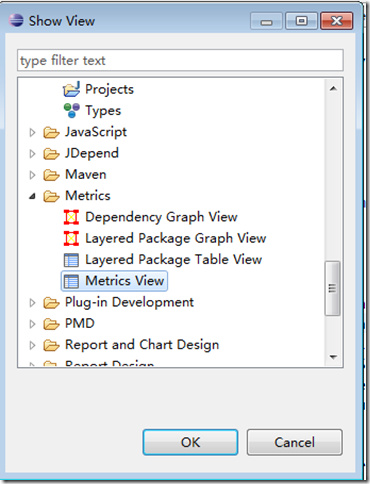370x484 pixels.
Task: Click the vertical scrollbar thumb
Action: pos(332,288)
